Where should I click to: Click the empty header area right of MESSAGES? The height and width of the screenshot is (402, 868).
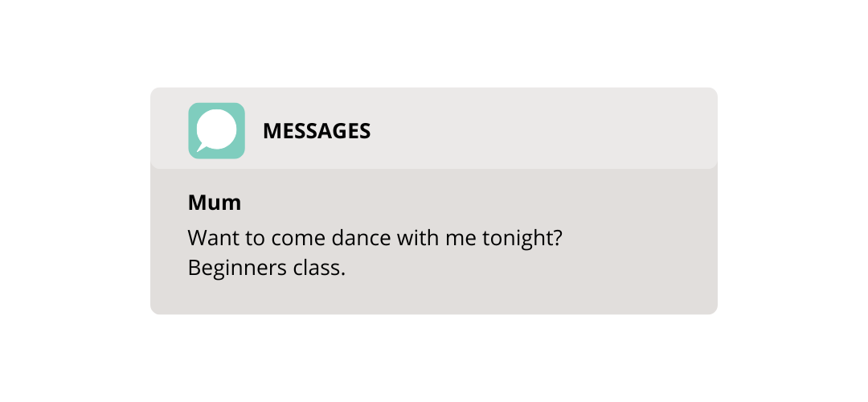click(x=547, y=131)
